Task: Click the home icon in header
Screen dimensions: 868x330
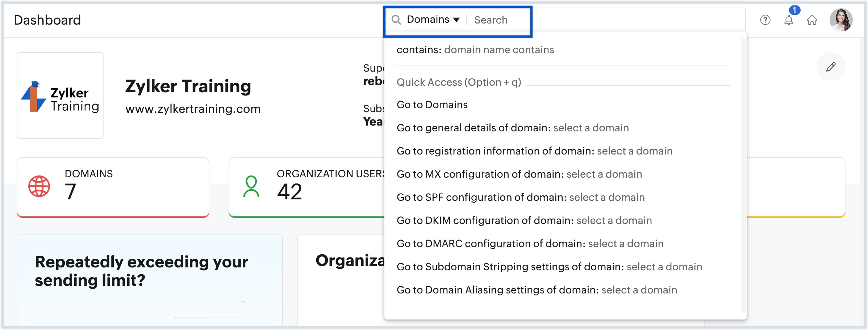Action: [812, 20]
